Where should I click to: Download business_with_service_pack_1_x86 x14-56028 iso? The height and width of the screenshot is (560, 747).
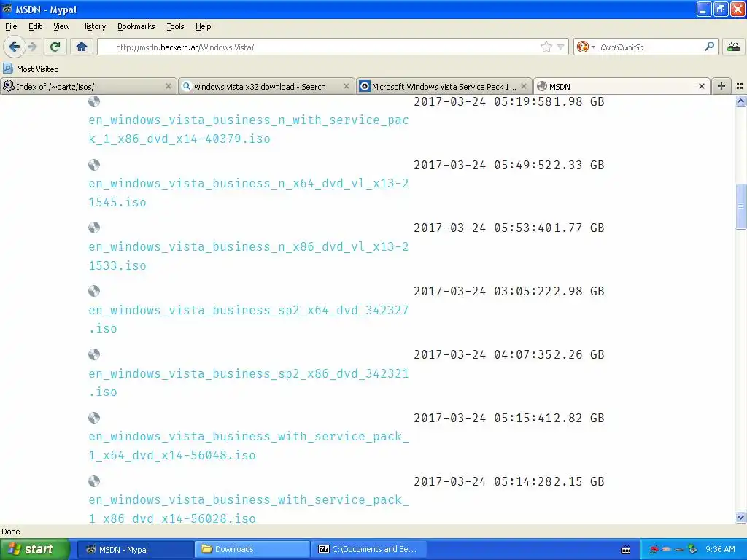click(x=249, y=509)
